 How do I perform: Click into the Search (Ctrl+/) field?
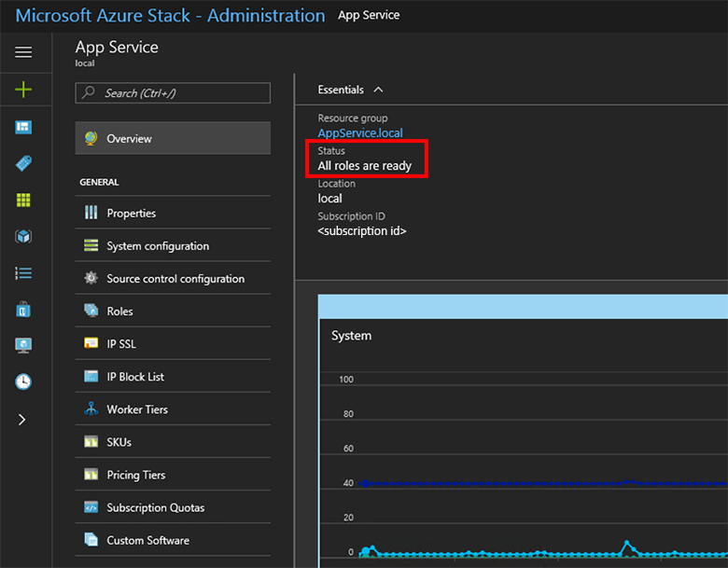pos(177,93)
